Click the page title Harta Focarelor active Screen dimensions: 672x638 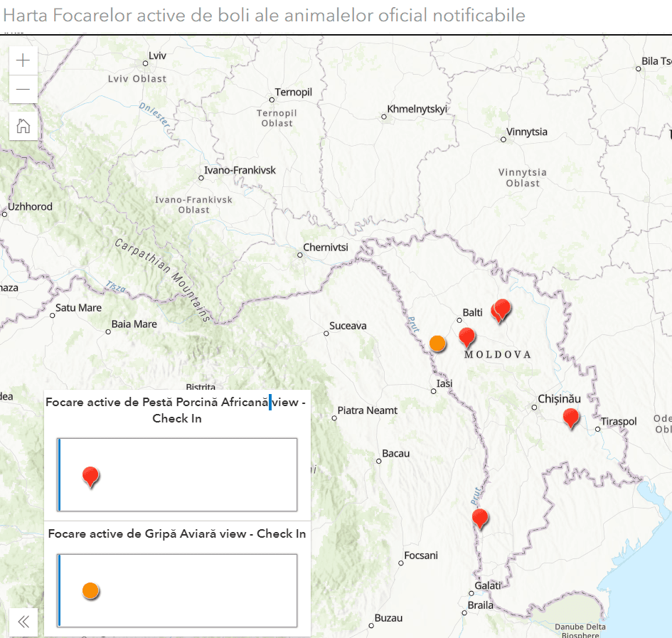tap(264, 16)
